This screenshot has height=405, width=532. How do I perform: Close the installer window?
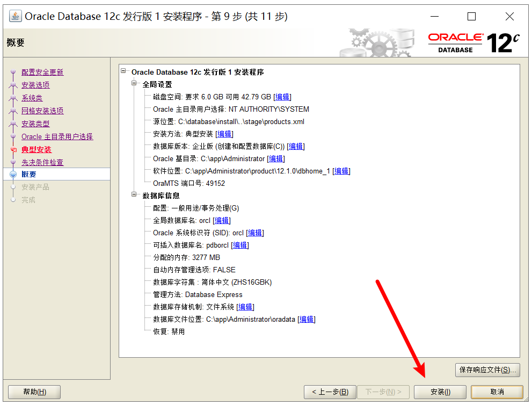[509, 16]
